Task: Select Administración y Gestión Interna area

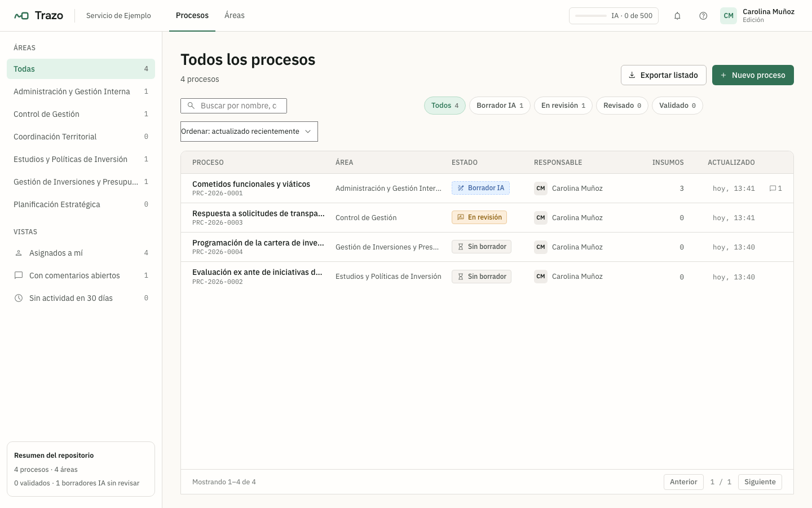Action: pos(81,91)
